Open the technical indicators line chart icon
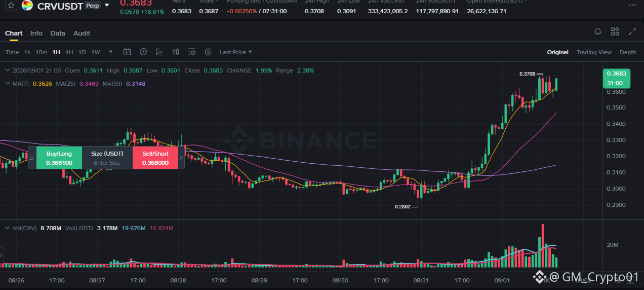This screenshot has height=290, width=644. point(159,52)
